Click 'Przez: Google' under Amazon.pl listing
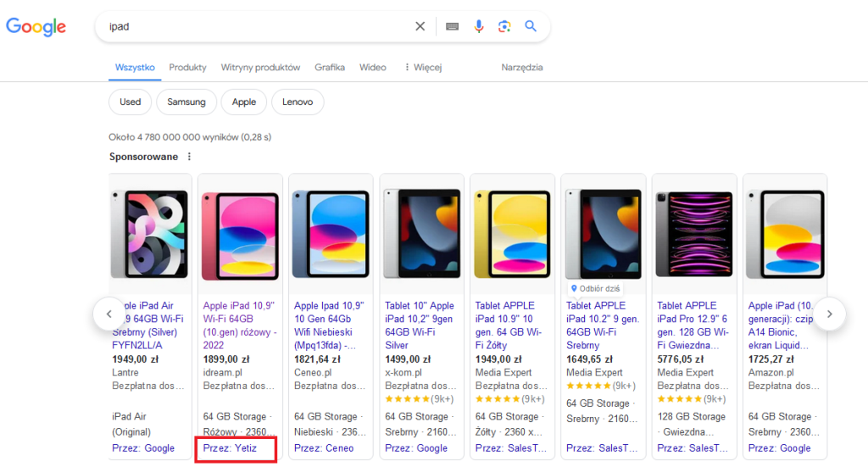The image size is (868, 472). point(780,448)
